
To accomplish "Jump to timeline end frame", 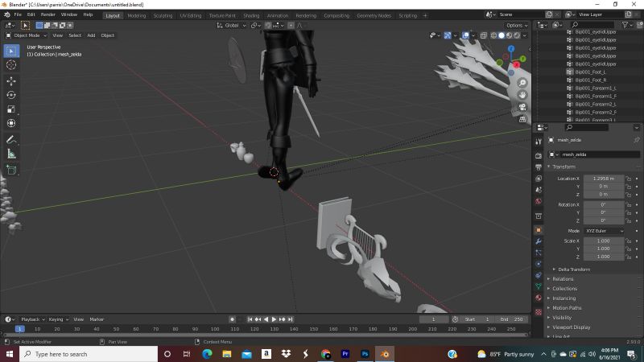I will click(291, 319).
